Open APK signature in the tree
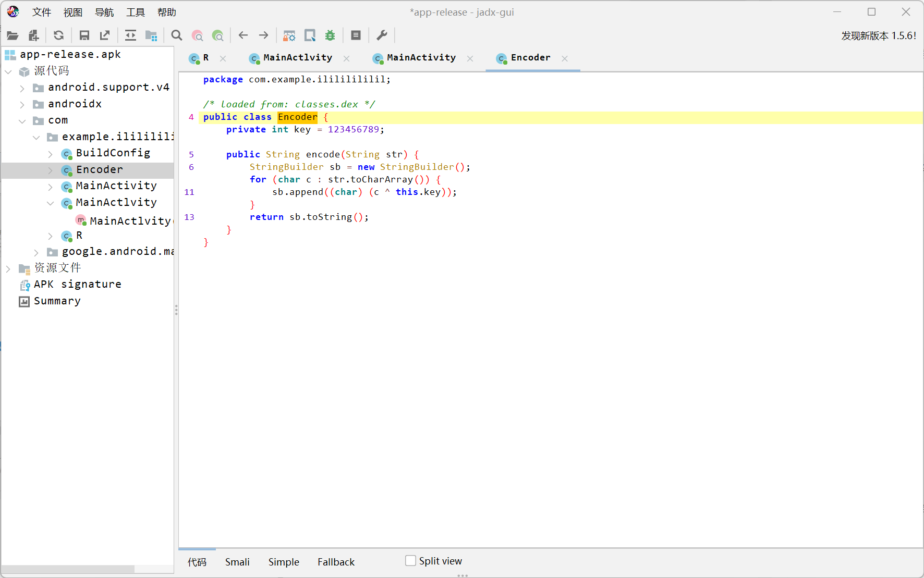The width and height of the screenshot is (924, 578). coord(77,284)
